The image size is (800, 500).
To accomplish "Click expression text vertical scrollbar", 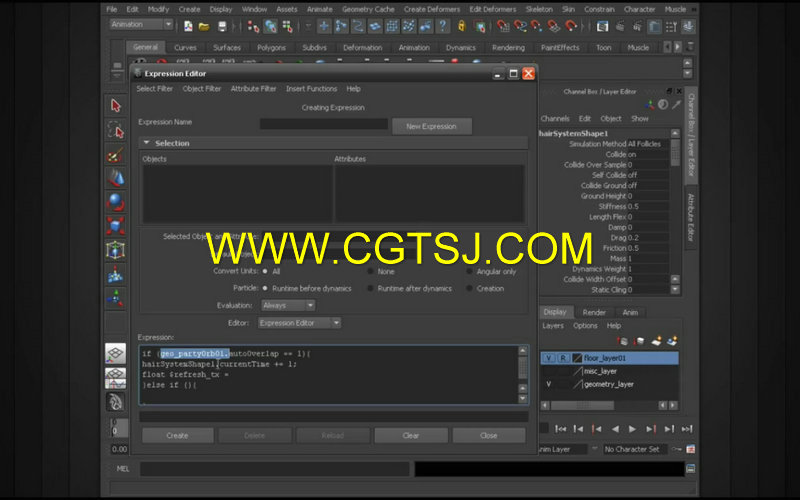I will (x=523, y=368).
